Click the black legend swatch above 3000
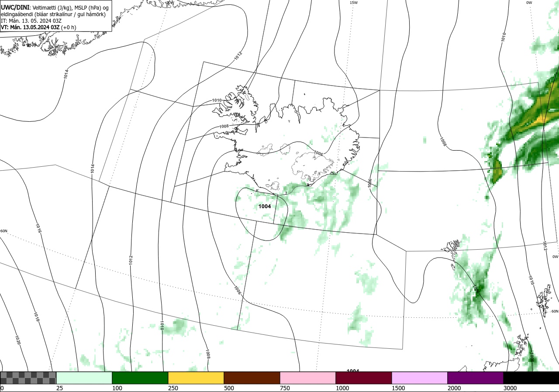 pyautogui.click(x=531, y=378)
